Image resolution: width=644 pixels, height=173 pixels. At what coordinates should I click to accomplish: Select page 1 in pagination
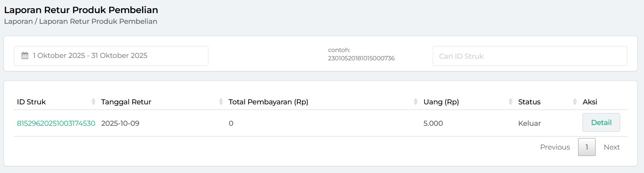[x=586, y=147]
